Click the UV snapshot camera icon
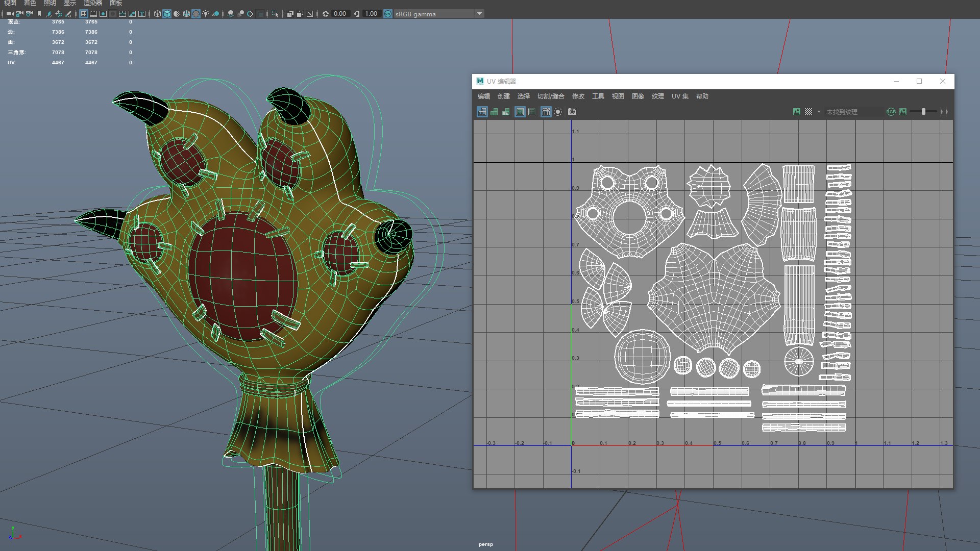The height and width of the screenshot is (551, 980). [x=572, y=112]
